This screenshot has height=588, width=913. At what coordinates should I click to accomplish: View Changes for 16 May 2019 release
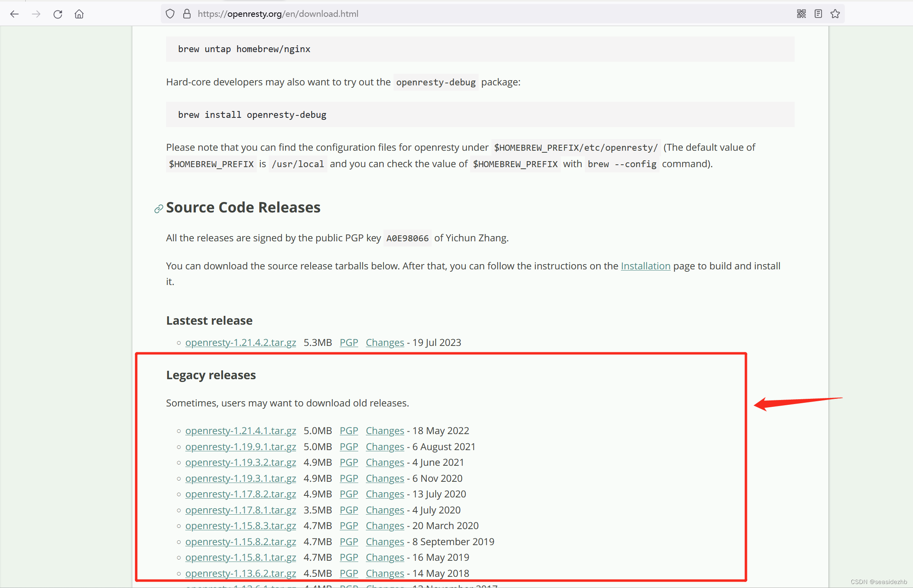pyautogui.click(x=385, y=558)
